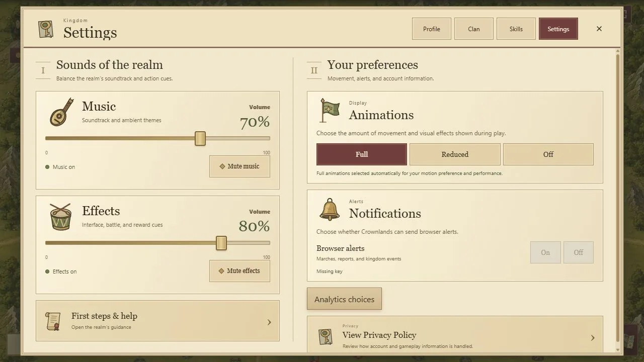The width and height of the screenshot is (644, 362).
Task: Click the key icon beside View Privacy Policy
Action: (326, 337)
